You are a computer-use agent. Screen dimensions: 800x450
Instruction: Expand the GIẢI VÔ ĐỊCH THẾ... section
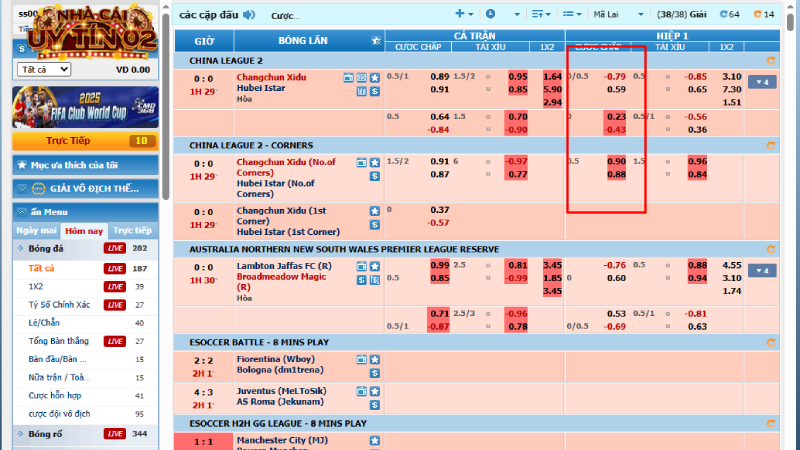85,189
